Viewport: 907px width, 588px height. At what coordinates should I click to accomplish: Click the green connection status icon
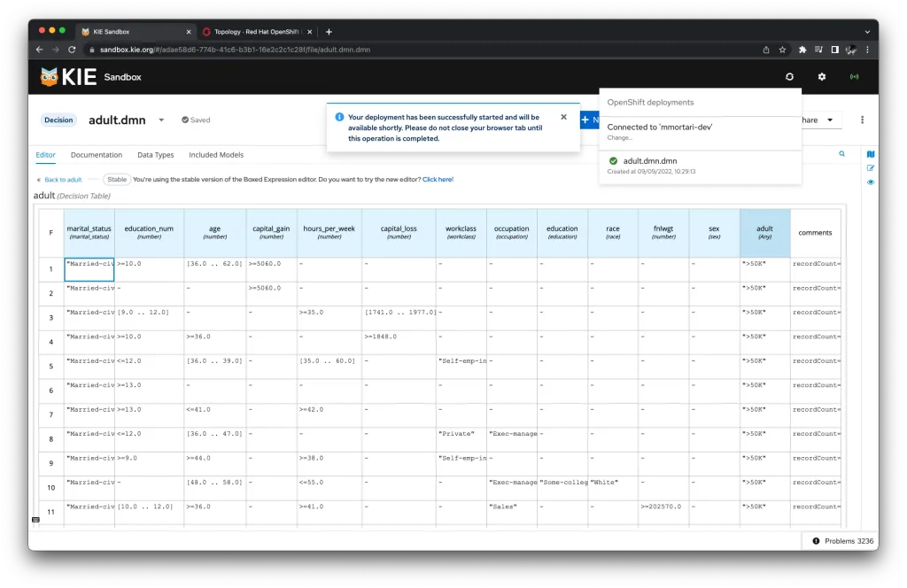pos(854,76)
